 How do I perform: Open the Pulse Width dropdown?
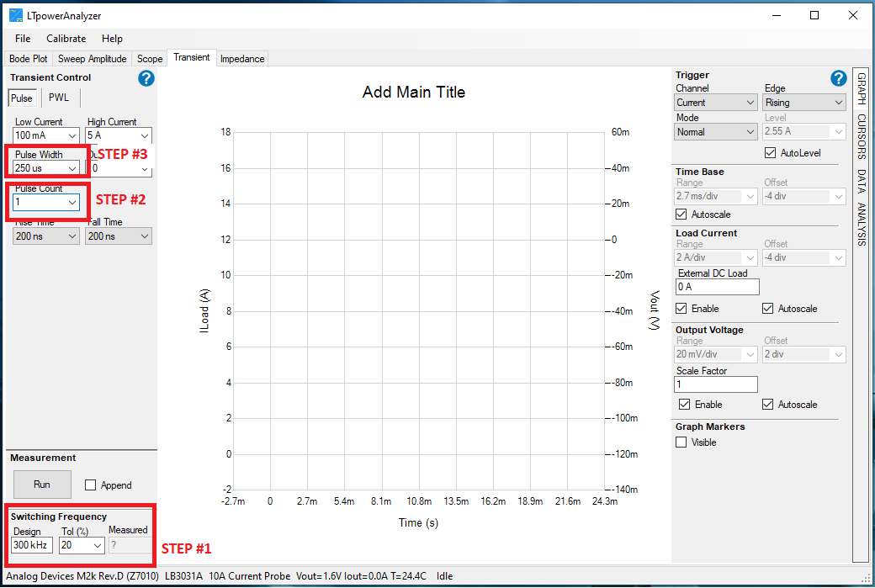pyautogui.click(x=45, y=168)
